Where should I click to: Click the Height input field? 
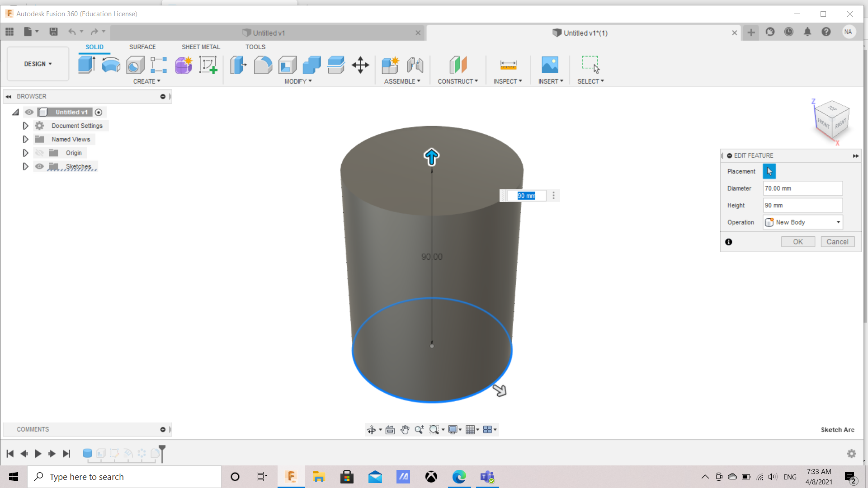(x=802, y=205)
